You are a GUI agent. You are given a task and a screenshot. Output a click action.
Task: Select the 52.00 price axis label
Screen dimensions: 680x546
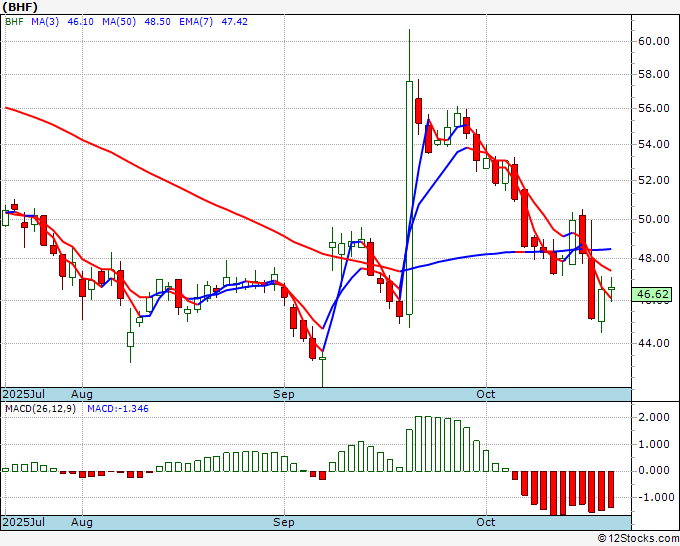point(654,180)
